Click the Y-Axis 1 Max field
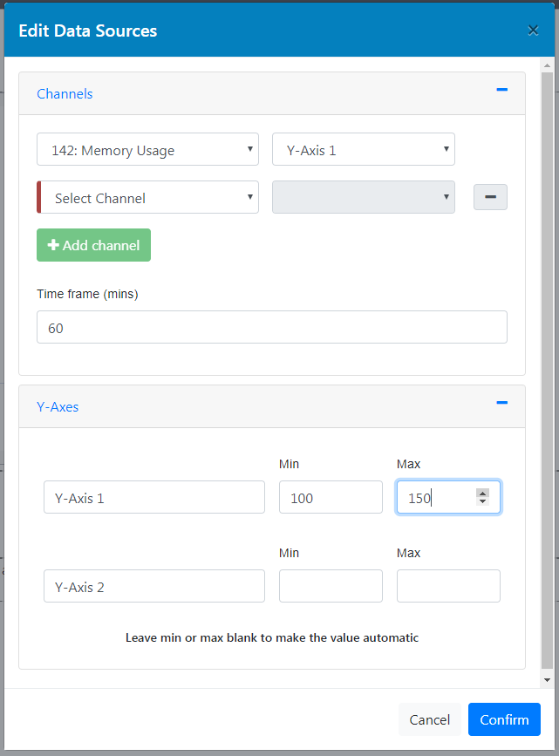 click(448, 497)
